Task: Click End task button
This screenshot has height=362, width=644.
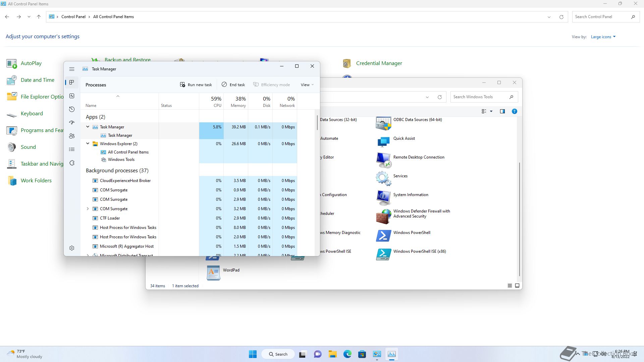Action: tap(233, 85)
